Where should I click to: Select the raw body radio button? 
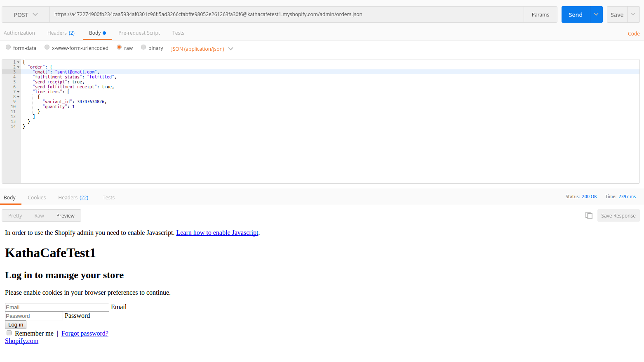[x=119, y=47]
